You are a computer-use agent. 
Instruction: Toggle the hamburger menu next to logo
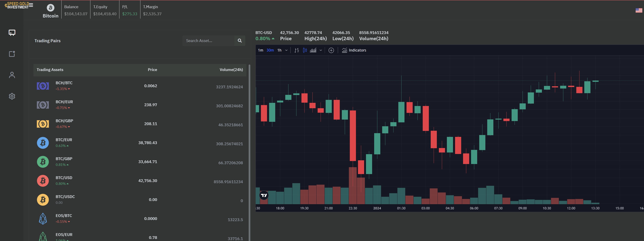31,5
